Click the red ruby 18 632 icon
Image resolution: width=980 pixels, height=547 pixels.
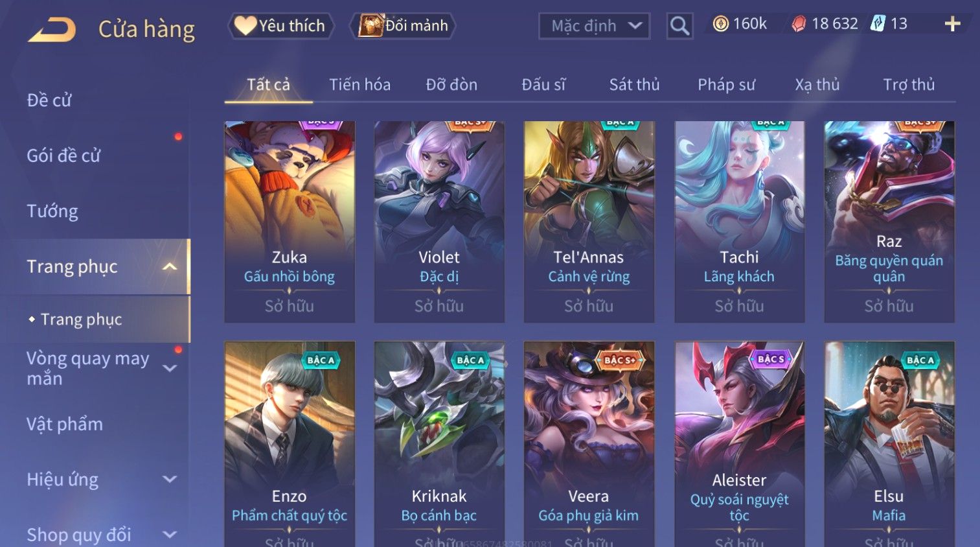point(799,24)
